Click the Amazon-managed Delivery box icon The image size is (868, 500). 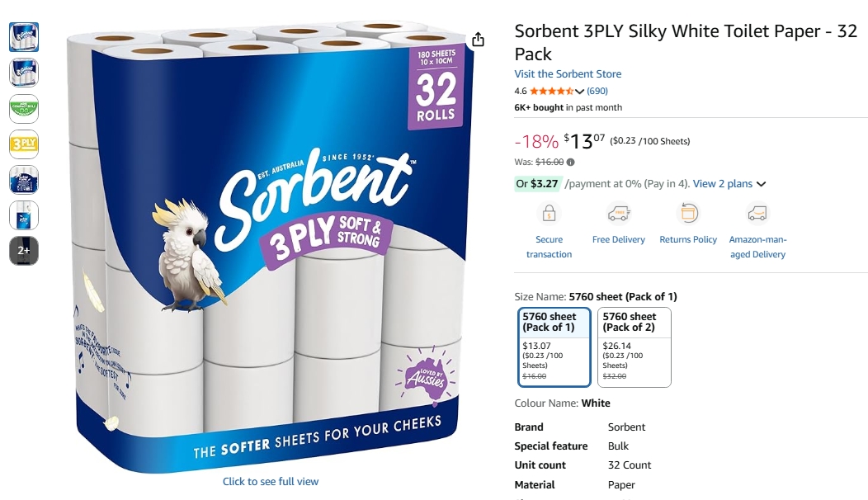coord(757,214)
